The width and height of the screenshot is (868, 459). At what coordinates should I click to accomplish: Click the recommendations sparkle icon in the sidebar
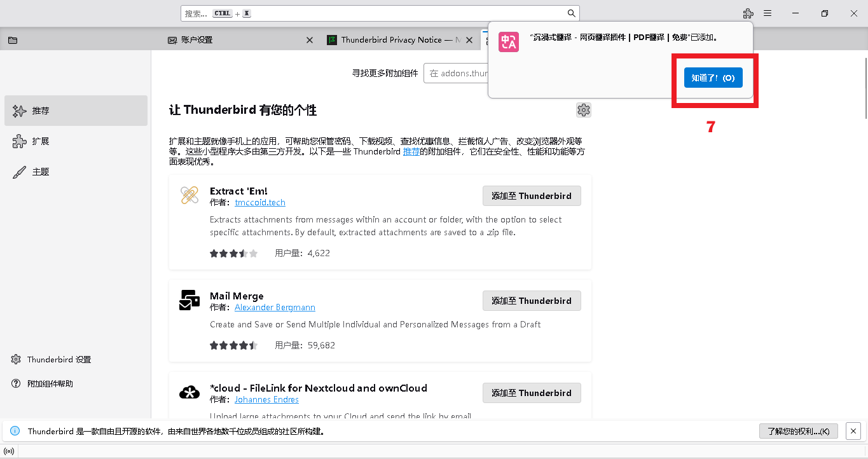[x=19, y=111]
